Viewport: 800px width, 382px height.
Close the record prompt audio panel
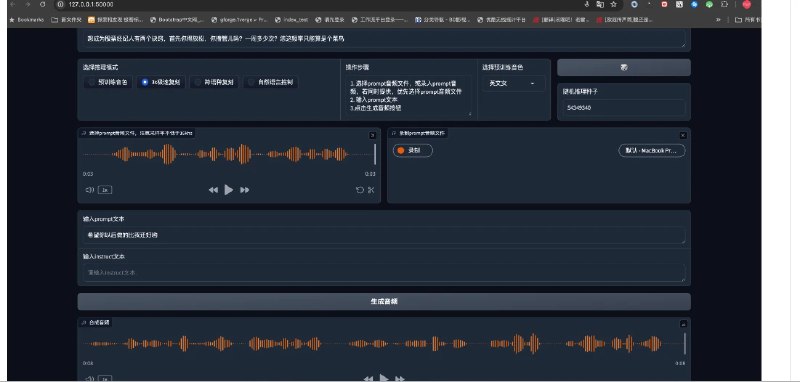(x=683, y=135)
